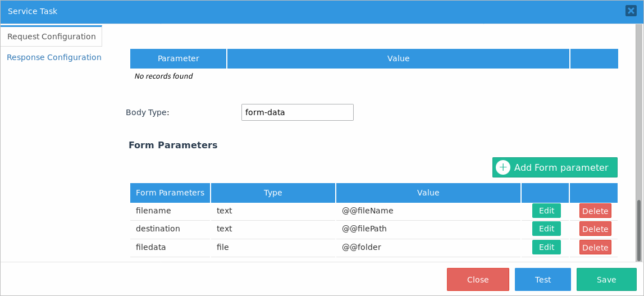Edit the filedata form parameter

tap(546, 247)
